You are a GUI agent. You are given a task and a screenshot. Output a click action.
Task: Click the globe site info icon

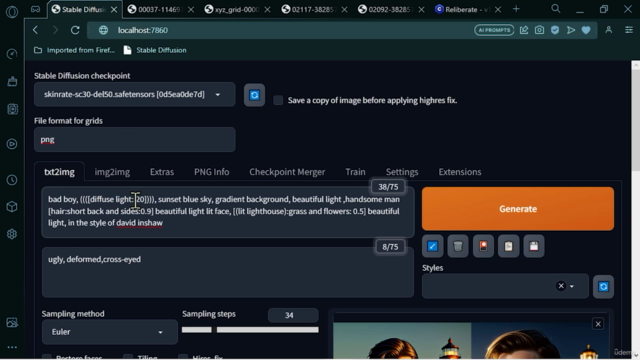click(103, 30)
